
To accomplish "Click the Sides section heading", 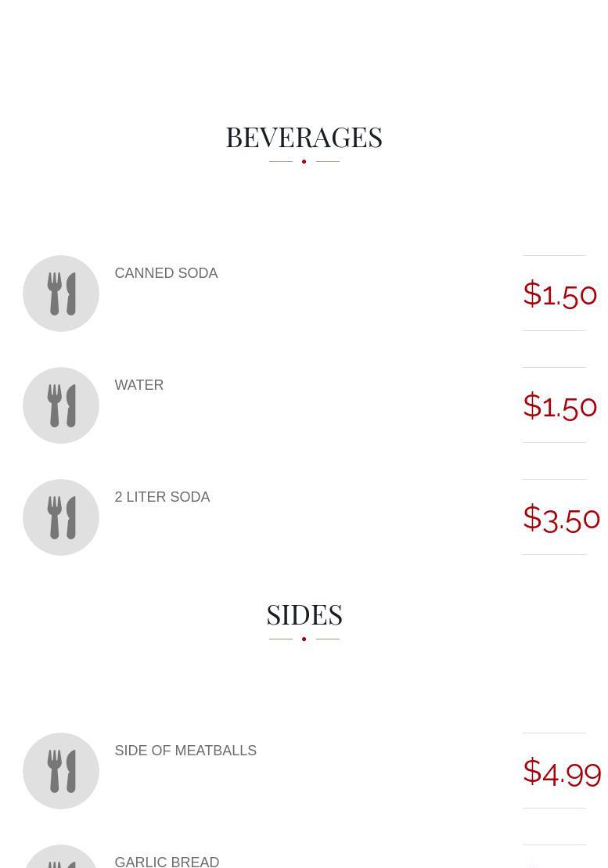I will click(304, 614).
